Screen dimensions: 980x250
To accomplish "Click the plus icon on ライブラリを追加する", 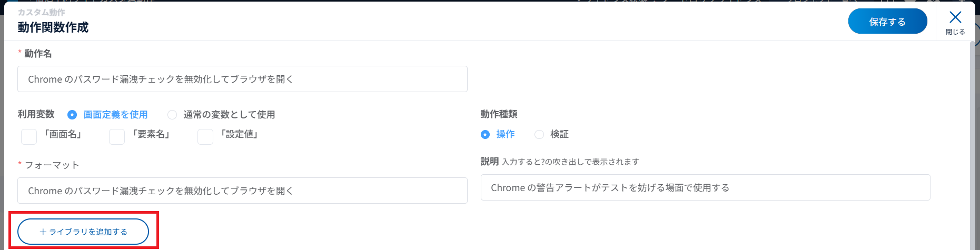I will click(x=43, y=232).
